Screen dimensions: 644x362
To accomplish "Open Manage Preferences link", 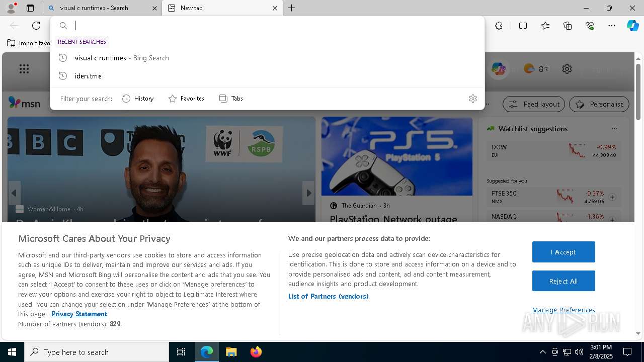I will [x=563, y=310].
